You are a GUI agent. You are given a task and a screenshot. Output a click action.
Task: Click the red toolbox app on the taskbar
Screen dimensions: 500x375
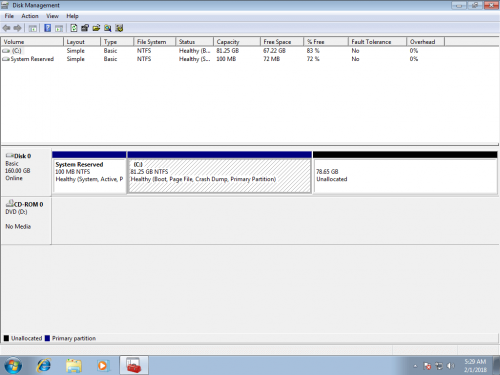pyautogui.click(x=134, y=365)
